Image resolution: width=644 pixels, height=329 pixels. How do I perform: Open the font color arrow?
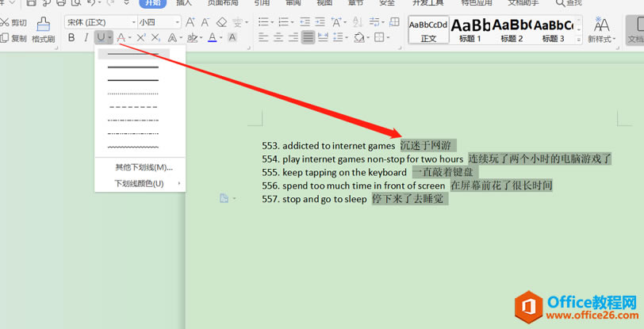pyautogui.click(x=221, y=38)
